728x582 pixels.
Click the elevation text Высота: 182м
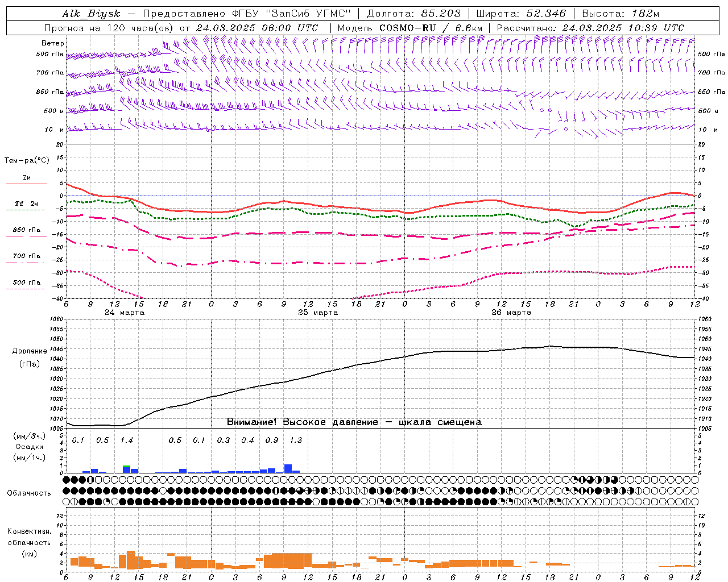point(621,14)
